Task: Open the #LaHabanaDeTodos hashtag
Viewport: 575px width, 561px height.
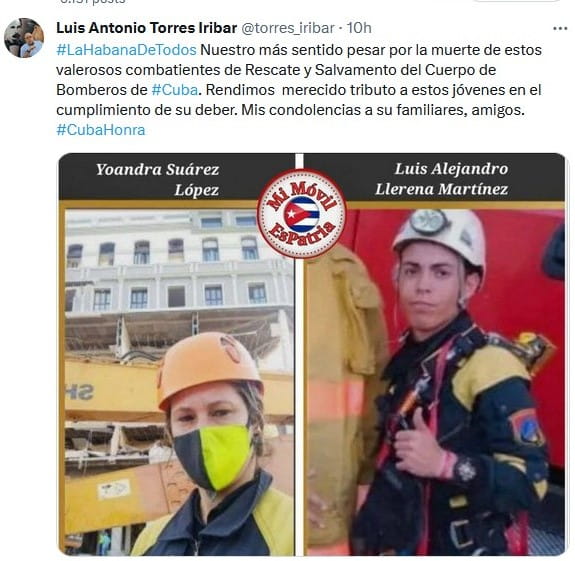Action: tap(127, 50)
